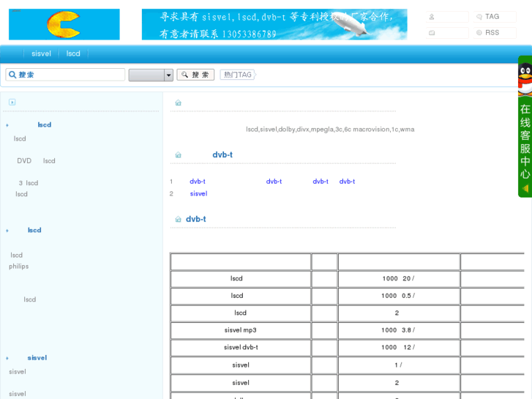The width and height of the screenshot is (532, 399).
Task: Click the keywords line starting lscd,sisvel,dolby
Action: [330, 130]
